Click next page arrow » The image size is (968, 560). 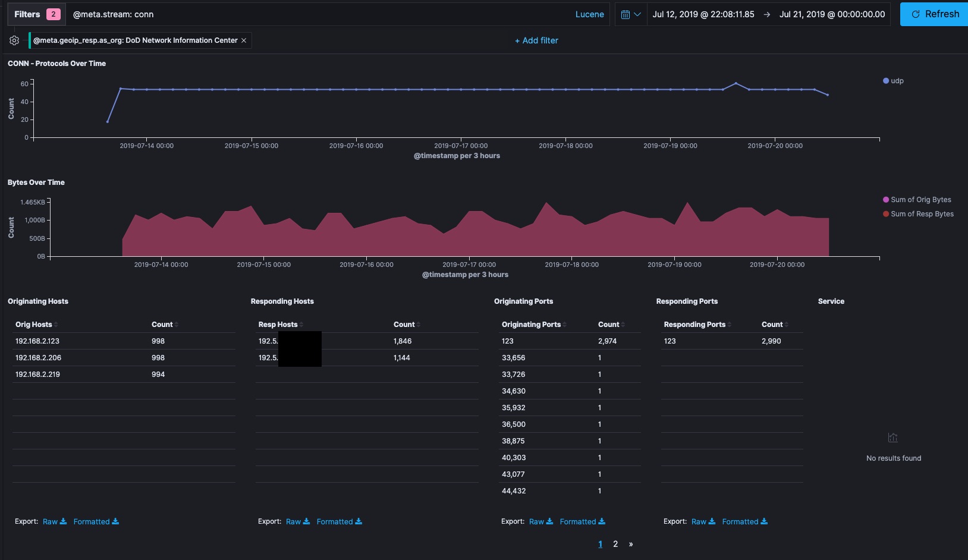tap(631, 544)
